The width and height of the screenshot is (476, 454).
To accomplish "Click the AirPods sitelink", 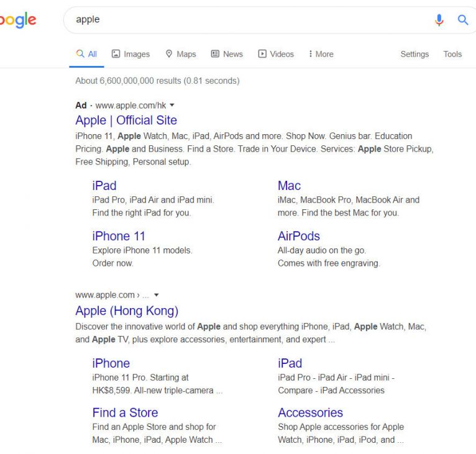I will (299, 236).
